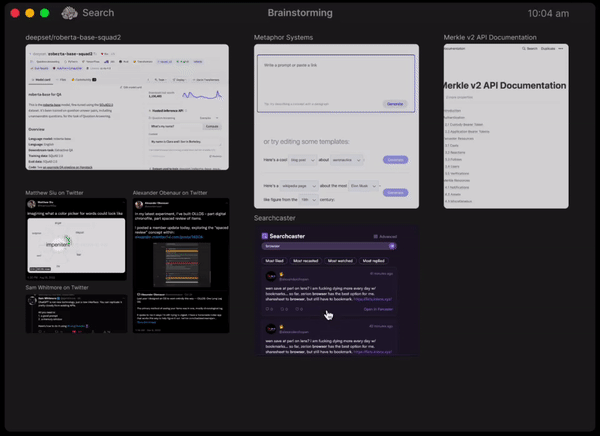Open the Metaphor Systems card thumbnail
The height and width of the screenshot is (436, 600).
click(336, 126)
